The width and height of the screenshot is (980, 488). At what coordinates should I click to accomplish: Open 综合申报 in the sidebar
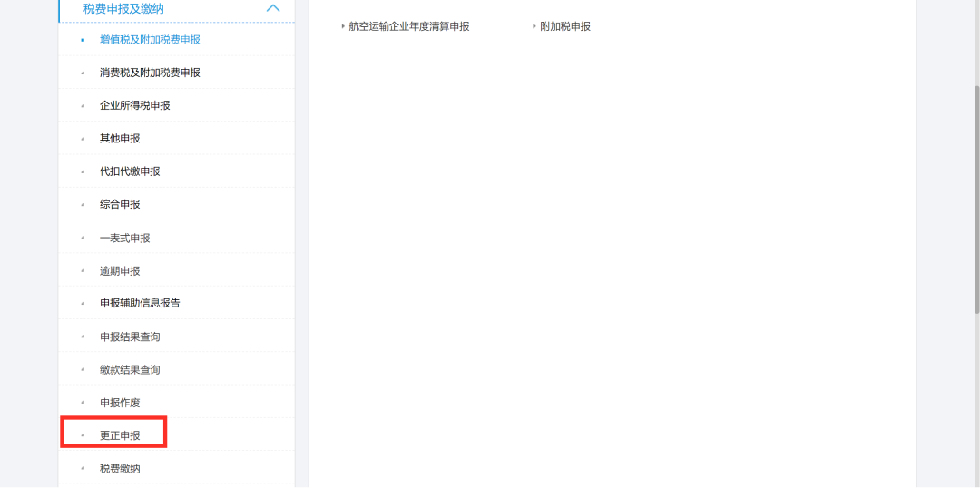point(120,204)
